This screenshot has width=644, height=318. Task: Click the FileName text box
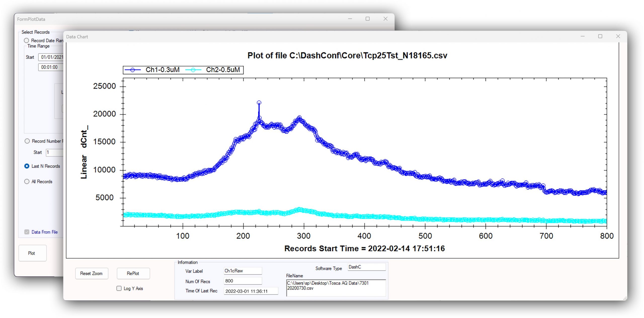coord(336,288)
